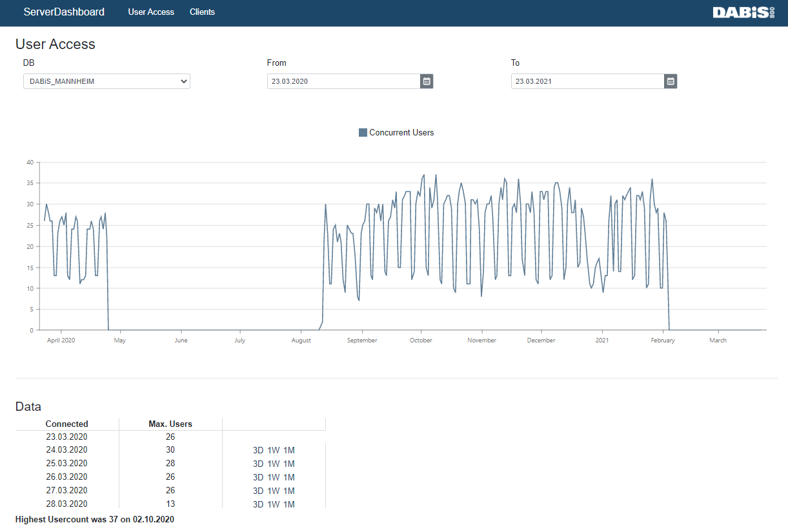Toggle the Concurrent Users legend series
Viewport: 788px width, 532px height.
tap(401, 133)
